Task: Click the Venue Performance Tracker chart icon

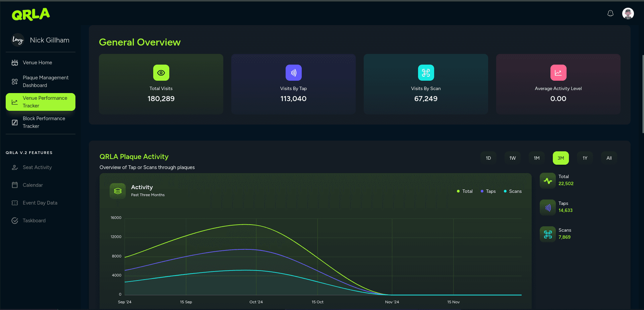Action: [15, 102]
